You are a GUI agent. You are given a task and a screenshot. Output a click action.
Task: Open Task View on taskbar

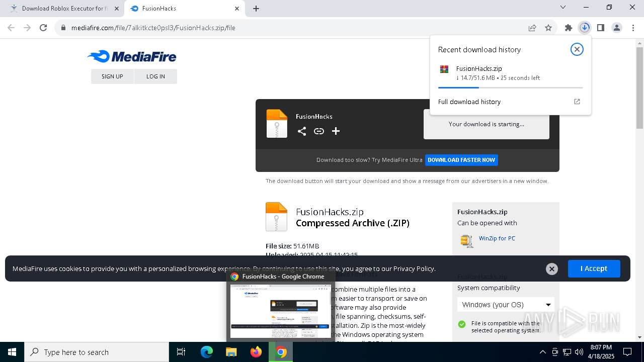click(x=181, y=352)
